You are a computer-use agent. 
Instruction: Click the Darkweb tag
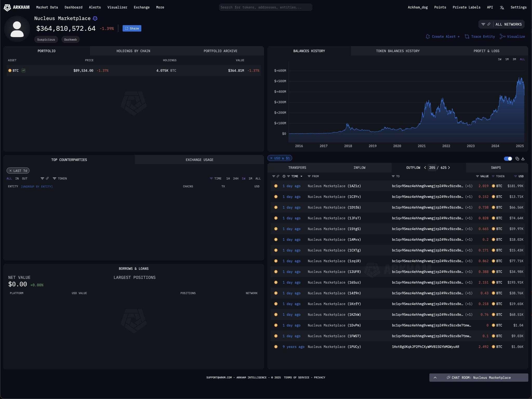(x=70, y=39)
